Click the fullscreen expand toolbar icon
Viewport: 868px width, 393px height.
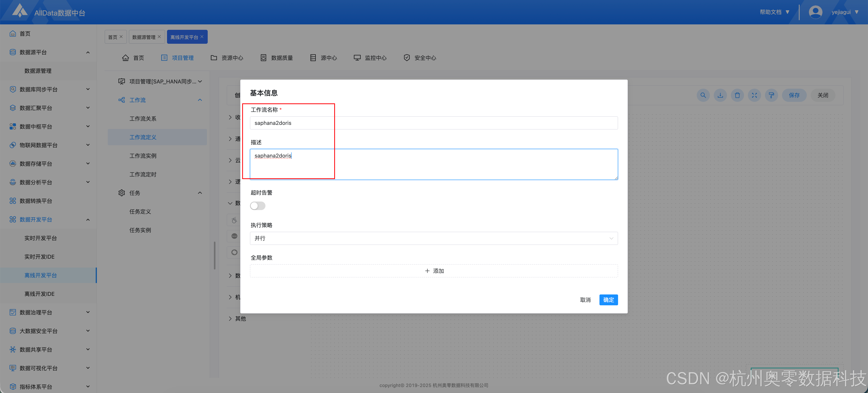754,95
